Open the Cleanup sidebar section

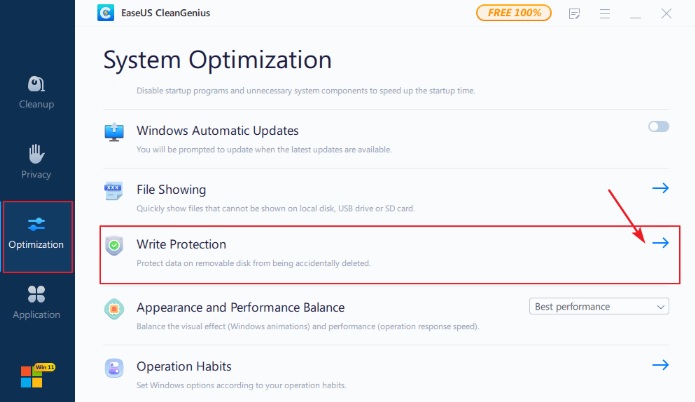click(x=36, y=92)
